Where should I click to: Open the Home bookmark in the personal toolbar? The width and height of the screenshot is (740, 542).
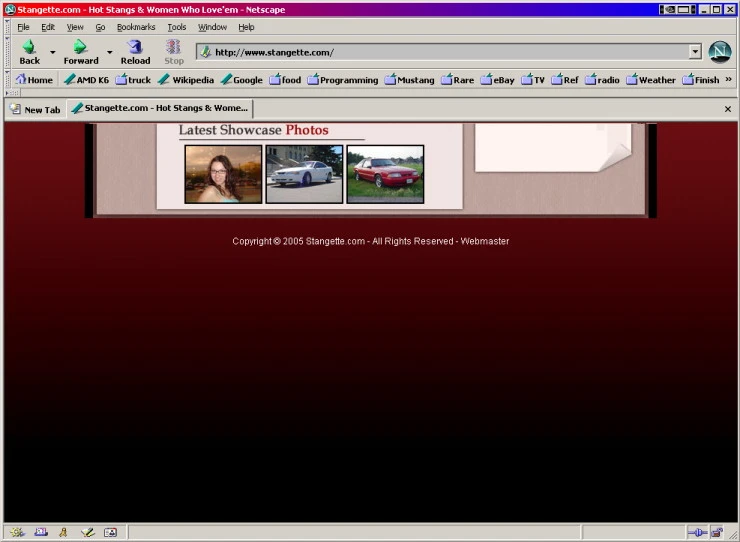(x=34, y=80)
